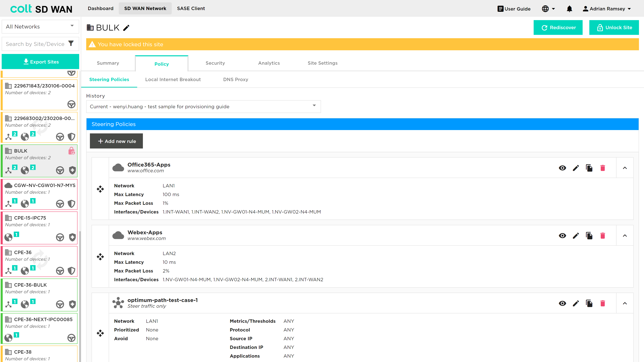Open the User Guide
The width and height of the screenshot is (644, 362).
tap(514, 9)
